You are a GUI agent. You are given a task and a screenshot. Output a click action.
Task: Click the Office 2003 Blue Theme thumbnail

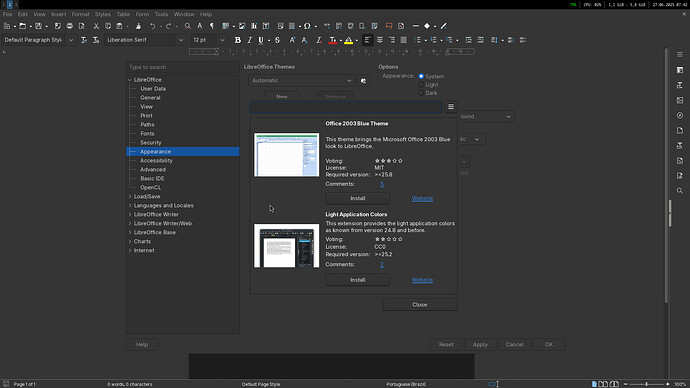click(x=286, y=155)
